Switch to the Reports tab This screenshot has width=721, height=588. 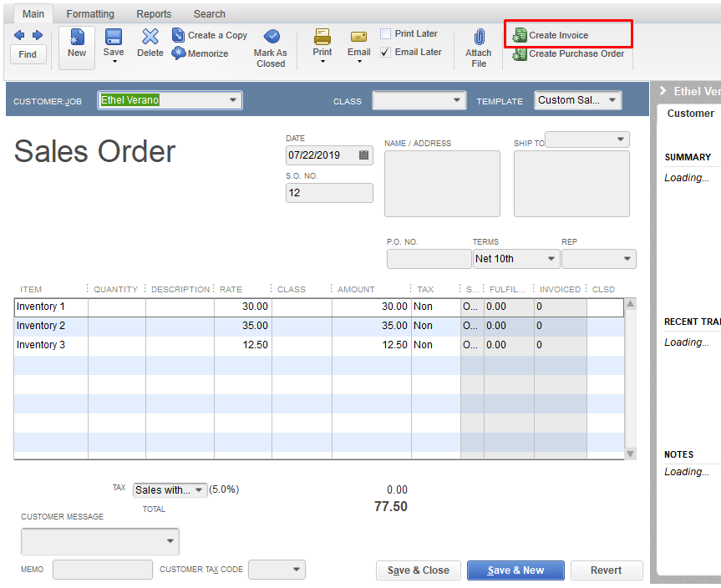(154, 14)
